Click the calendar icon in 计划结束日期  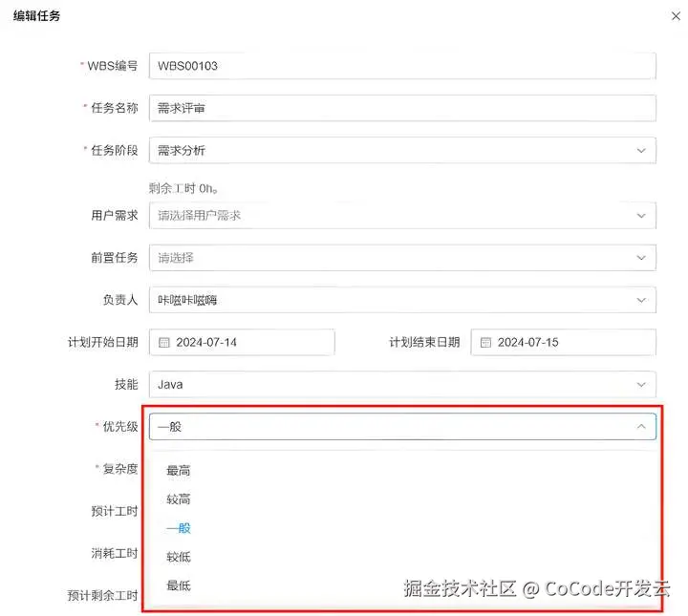pos(485,343)
